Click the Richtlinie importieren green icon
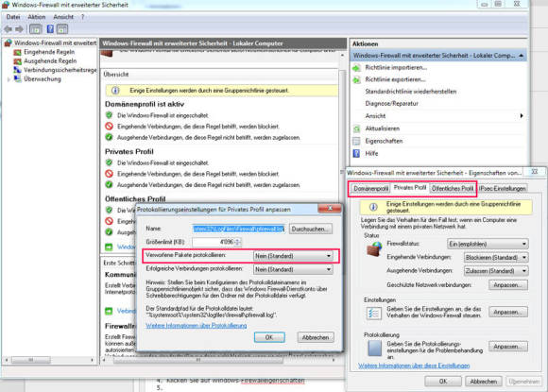Screen dimensions: 548x392 tap(356, 68)
